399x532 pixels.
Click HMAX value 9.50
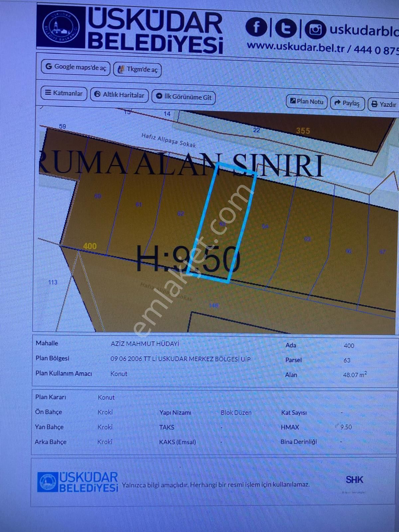pos(346,427)
